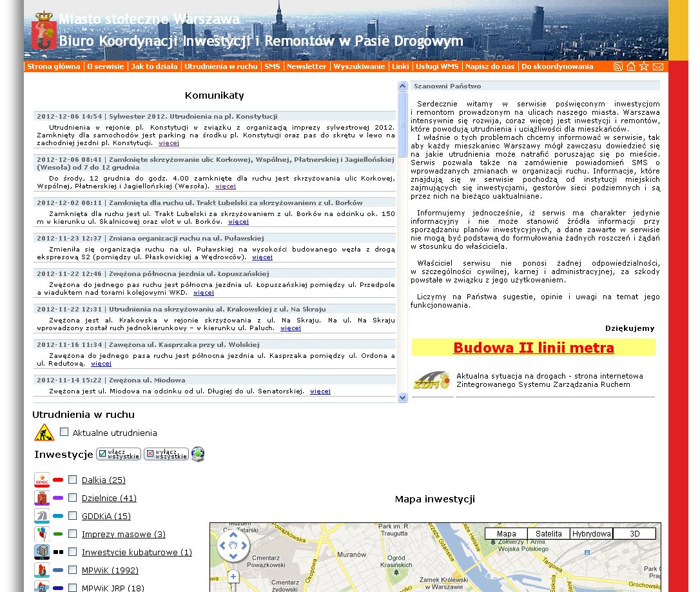700x592 pixels.
Task: Click the star favorites icon
Action: point(644,66)
